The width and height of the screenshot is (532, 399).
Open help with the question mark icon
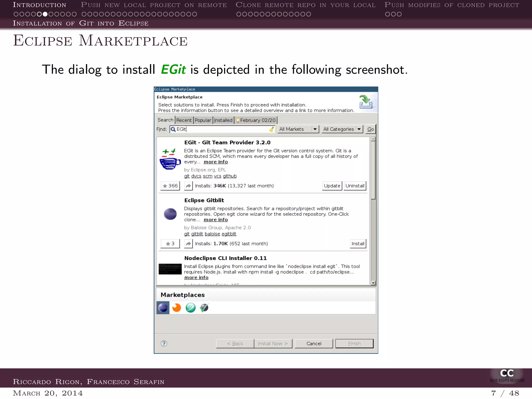point(164,343)
